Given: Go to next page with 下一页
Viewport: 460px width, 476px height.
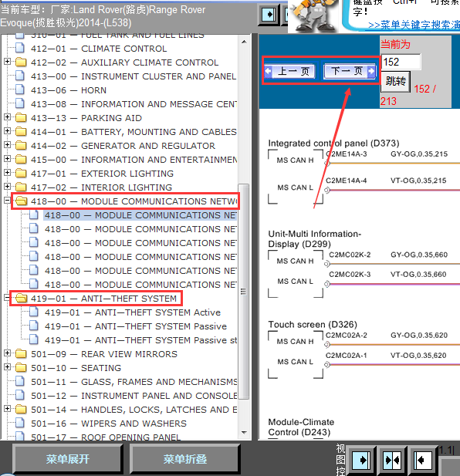Looking at the screenshot, I should pyautogui.click(x=350, y=71).
